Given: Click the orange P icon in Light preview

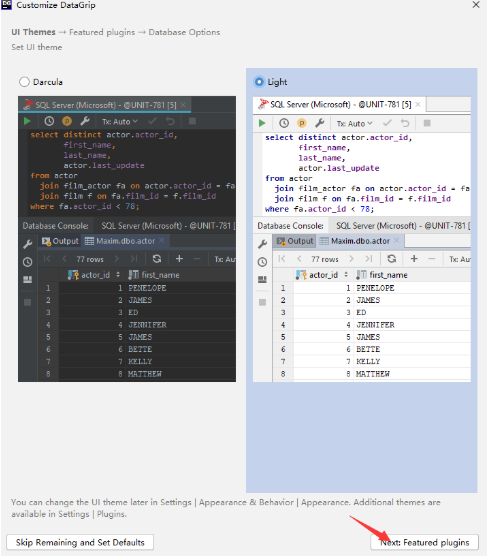Looking at the screenshot, I should click(x=301, y=123).
